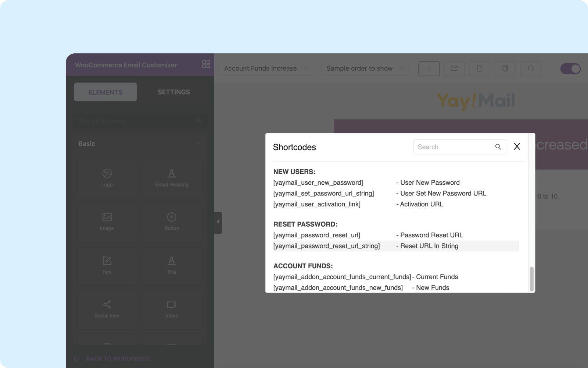Select [yaymail_addon_account_funds_current_funds] shortcode
The image size is (588, 368).
coord(342,277)
